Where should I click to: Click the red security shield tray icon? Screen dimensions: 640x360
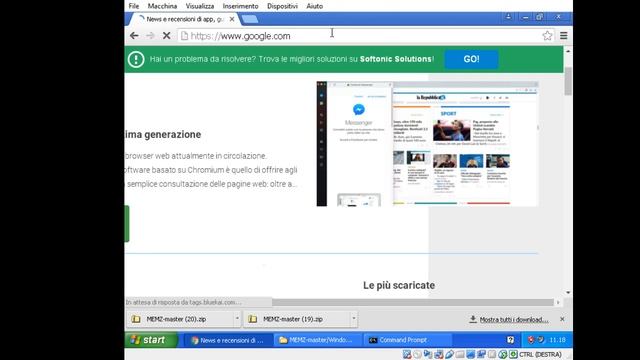click(531, 340)
